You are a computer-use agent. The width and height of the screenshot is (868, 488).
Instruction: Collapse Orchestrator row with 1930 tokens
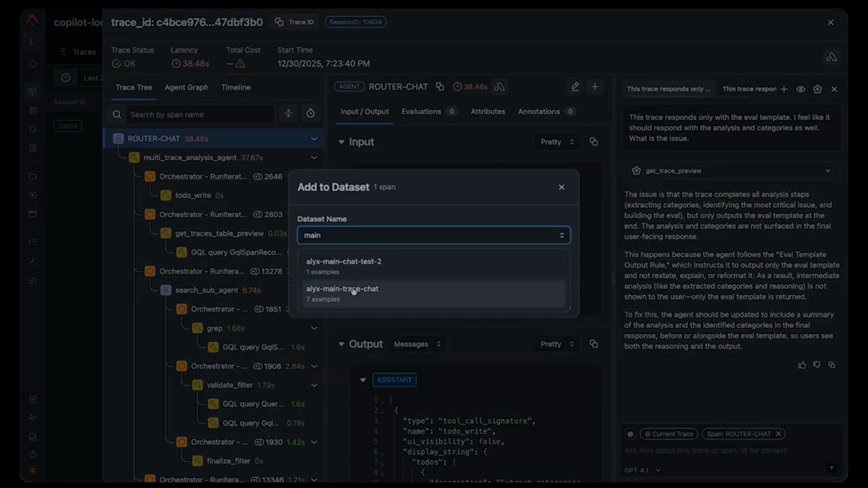[x=314, y=442]
